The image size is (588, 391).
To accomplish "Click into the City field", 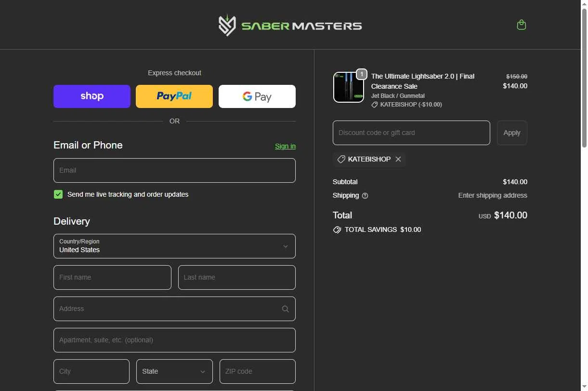I will pyautogui.click(x=91, y=371).
